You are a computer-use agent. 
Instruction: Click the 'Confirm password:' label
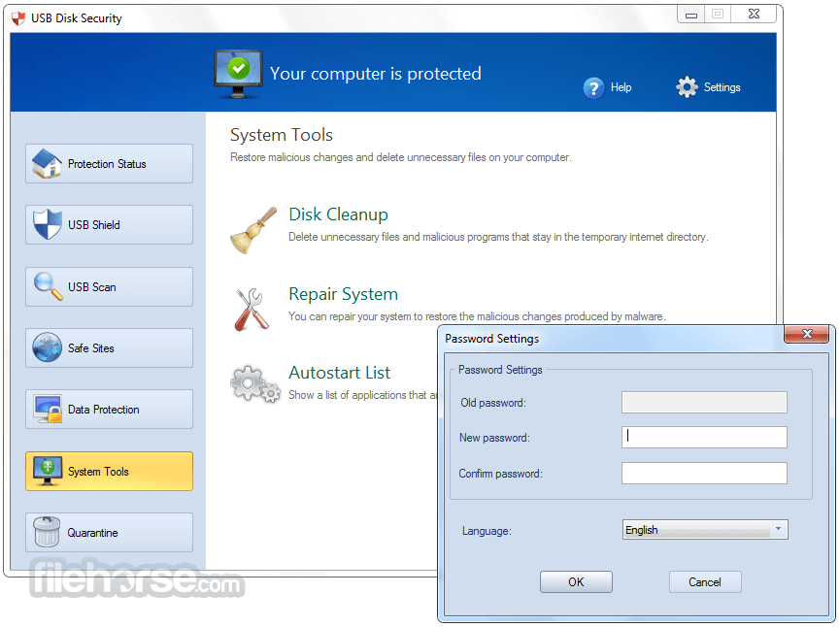[x=500, y=474]
